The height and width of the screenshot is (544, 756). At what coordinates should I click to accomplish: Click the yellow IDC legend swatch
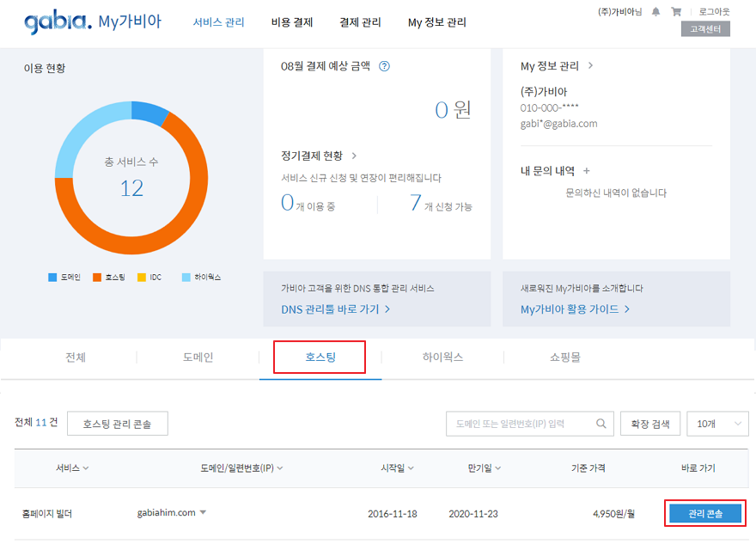pyautogui.click(x=141, y=278)
